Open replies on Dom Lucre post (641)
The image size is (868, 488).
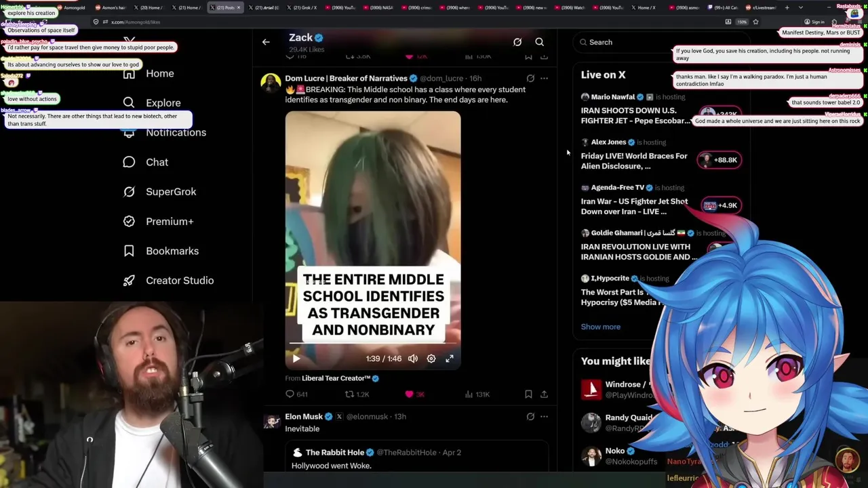pos(297,394)
